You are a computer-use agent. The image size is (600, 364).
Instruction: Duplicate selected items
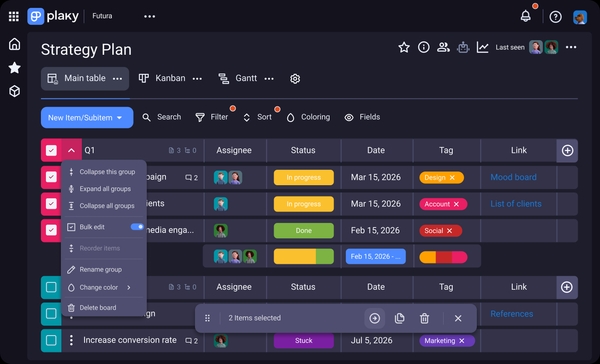[x=399, y=318]
